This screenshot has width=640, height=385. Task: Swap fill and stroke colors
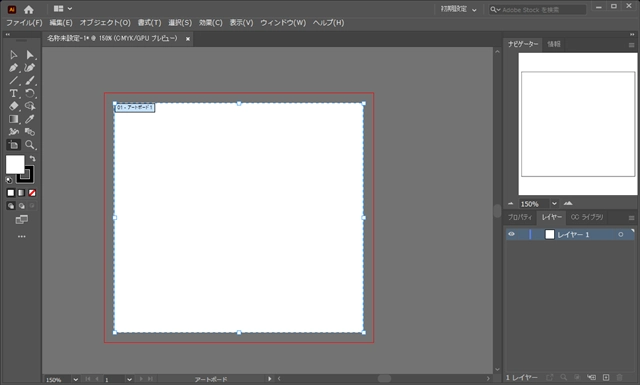click(x=32, y=158)
